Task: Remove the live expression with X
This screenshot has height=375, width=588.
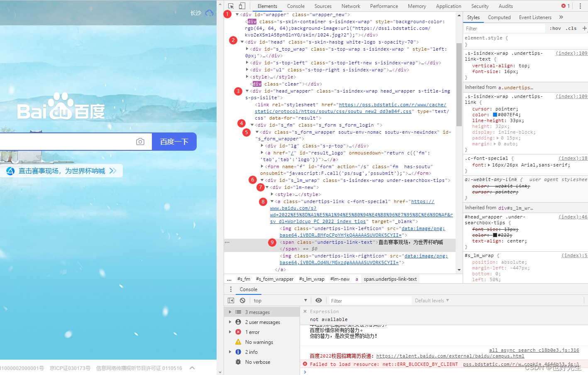Action: click(305, 311)
